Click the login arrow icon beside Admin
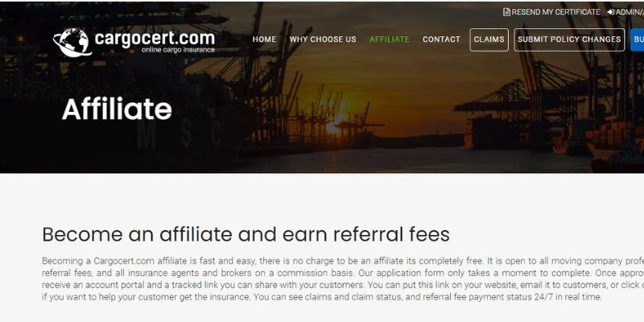The image size is (644, 322). 611,12
